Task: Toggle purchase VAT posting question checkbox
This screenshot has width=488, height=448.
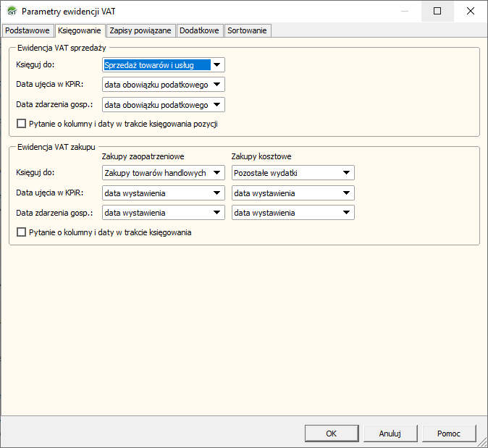Action: point(21,232)
